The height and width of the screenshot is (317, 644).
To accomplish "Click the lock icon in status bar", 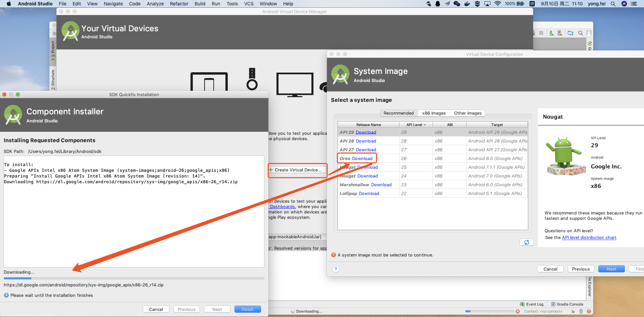I will 573,311.
